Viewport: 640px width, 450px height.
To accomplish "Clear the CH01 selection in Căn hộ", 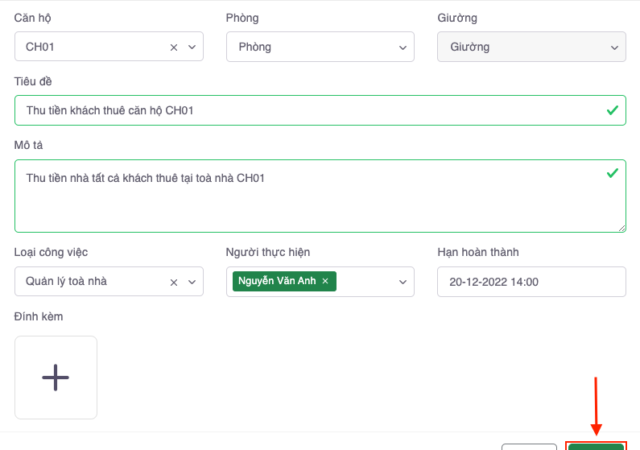I will [174, 47].
